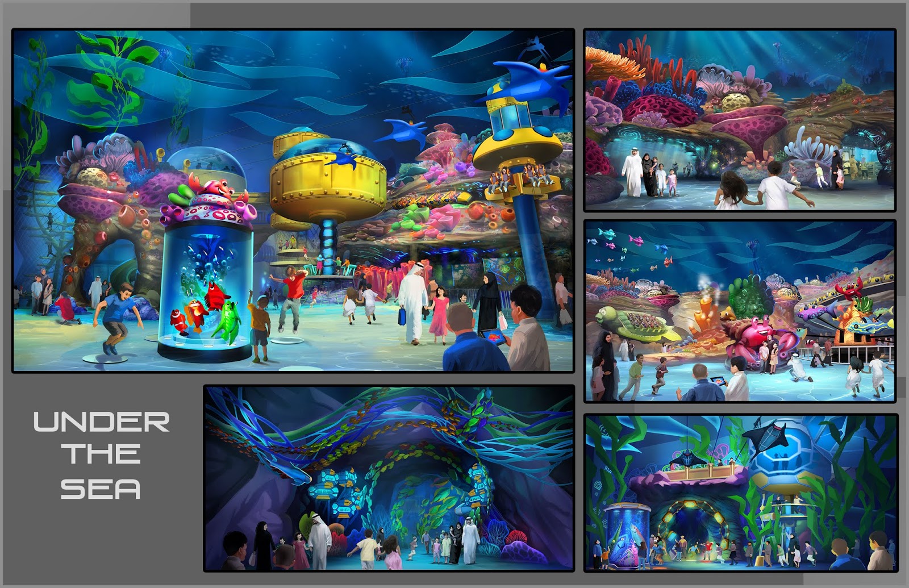Open the coral reef cave concept image

point(740,120)
